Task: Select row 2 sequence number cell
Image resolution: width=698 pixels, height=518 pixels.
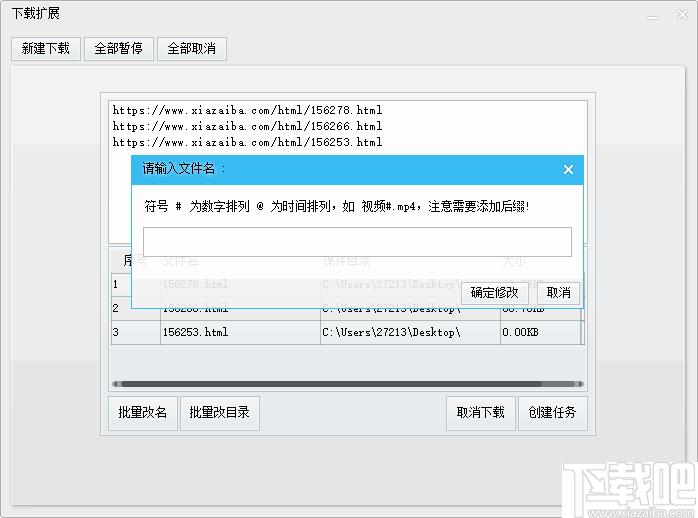Action: coord(134,308)
